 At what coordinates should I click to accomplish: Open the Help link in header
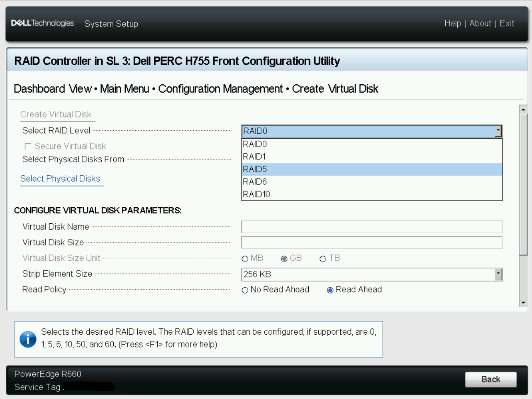[453, 24]
